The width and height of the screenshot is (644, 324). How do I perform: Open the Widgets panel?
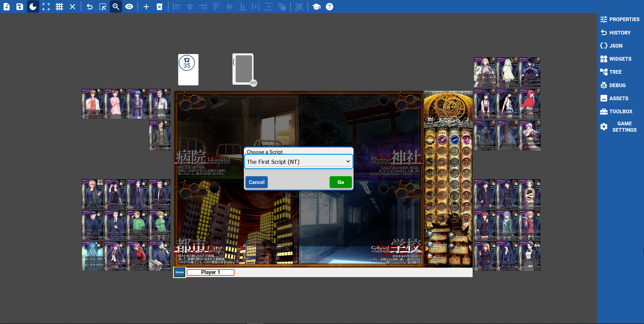616,59
